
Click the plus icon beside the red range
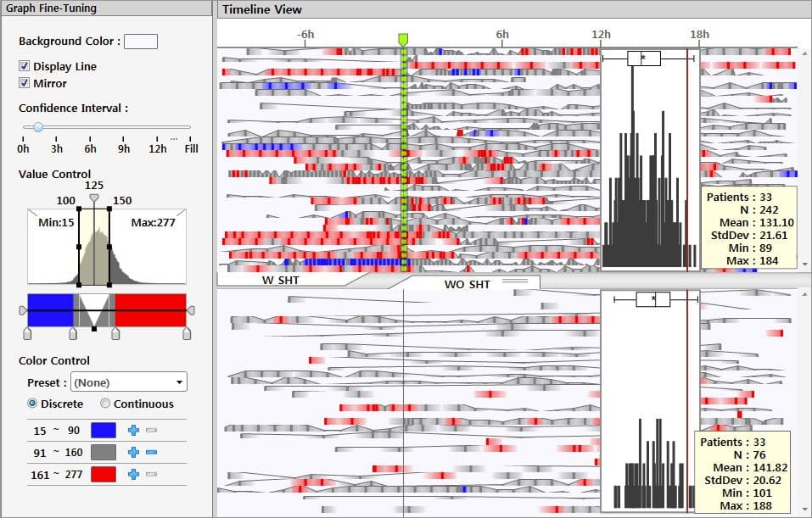tap(133, 475)
